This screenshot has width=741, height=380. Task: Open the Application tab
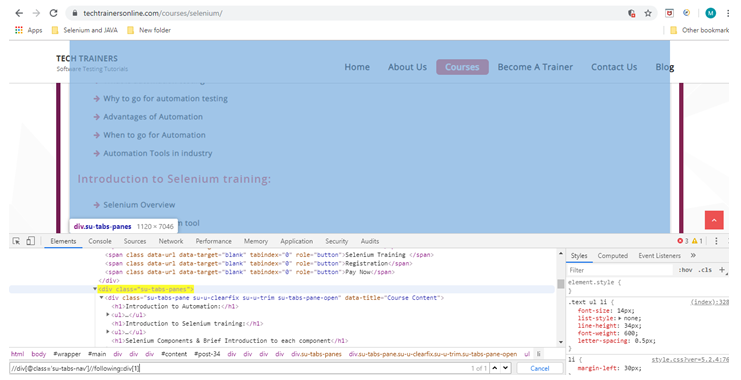(x=296, y=241)
